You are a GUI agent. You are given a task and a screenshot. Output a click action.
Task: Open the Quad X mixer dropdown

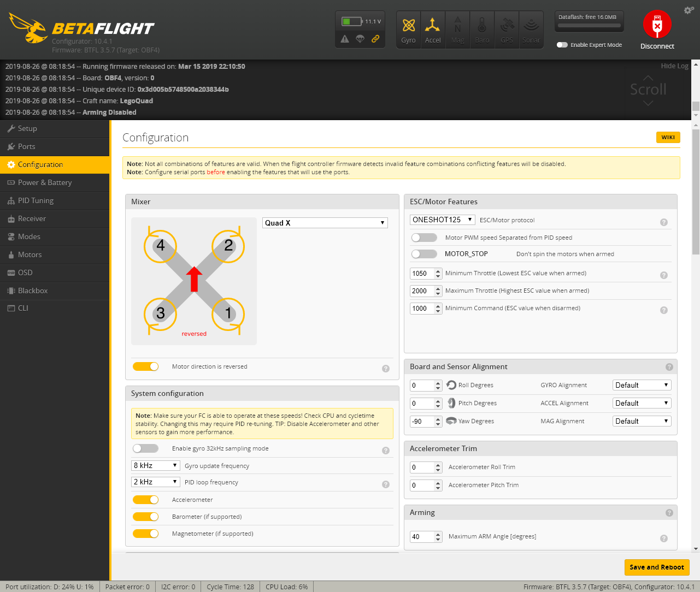pos(325,223)
